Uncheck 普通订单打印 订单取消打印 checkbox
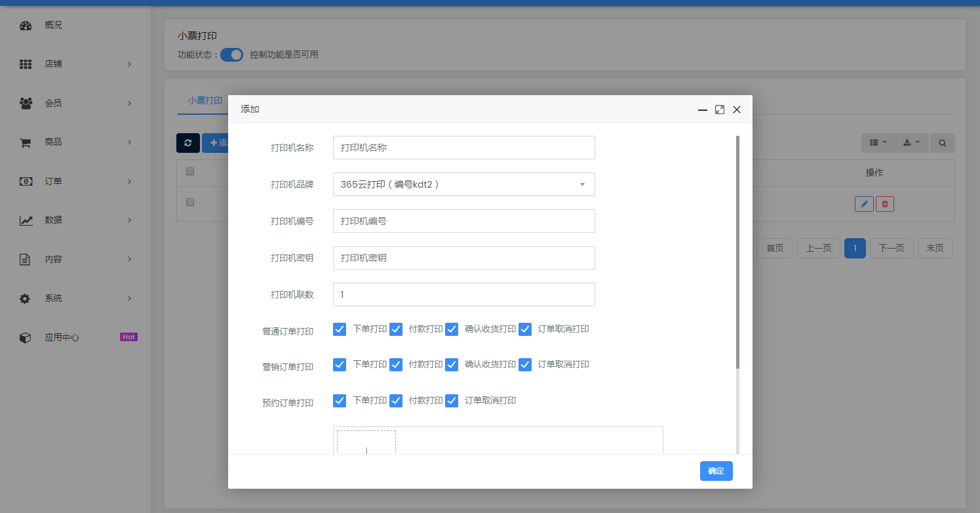Image resolution: width=980 pixels, height=513 pixels. pyautogui.click(x=525, y=329)
